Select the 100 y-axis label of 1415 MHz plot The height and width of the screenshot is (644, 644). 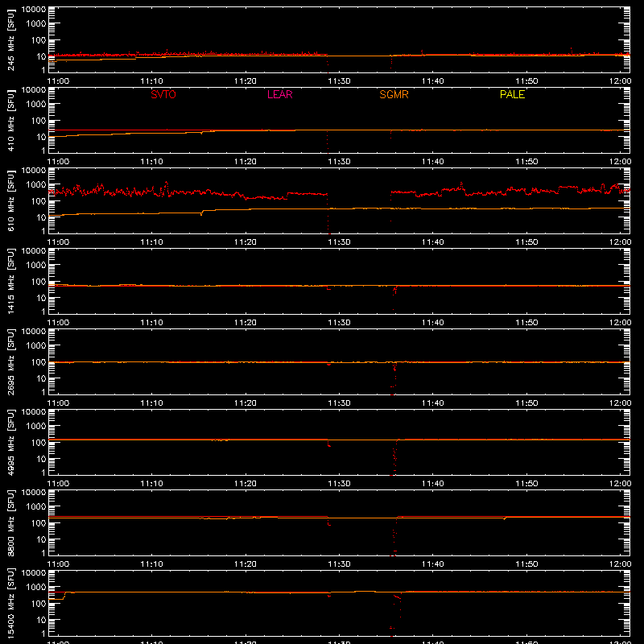click(x=39, y=282)
